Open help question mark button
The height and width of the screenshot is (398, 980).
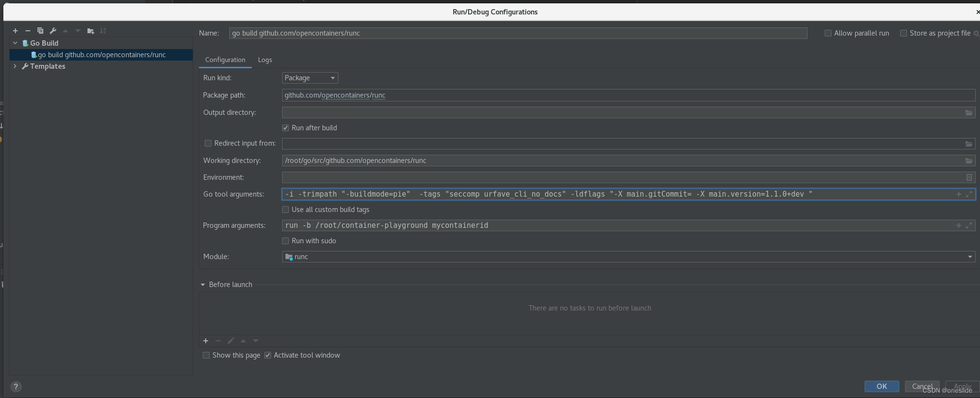point(16,386)
